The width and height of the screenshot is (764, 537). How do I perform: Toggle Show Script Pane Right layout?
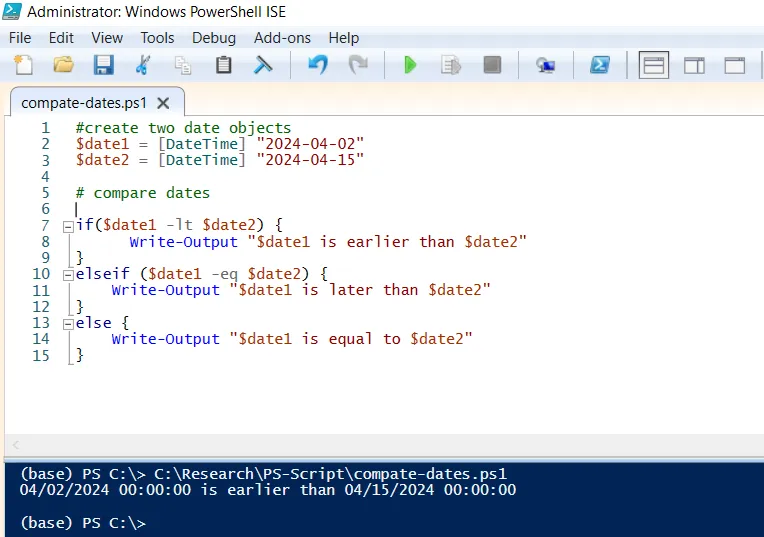[x=694, y=66]
